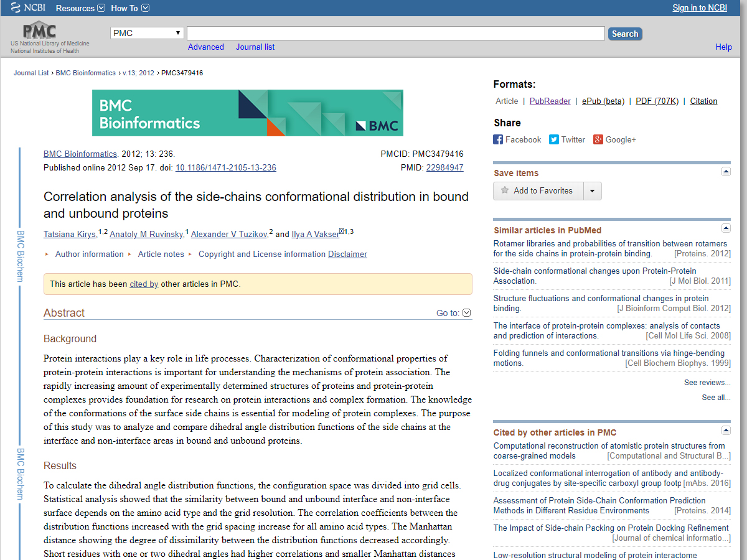Click the BMC Bioinformatics banner image
Viewport: 747px width, 560px height.
tap(247, 113)
